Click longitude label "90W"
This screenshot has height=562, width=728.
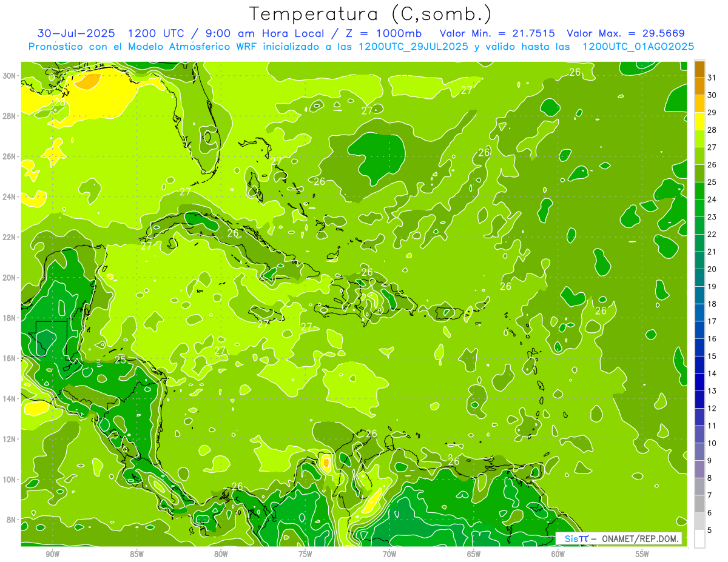[52, 554]
